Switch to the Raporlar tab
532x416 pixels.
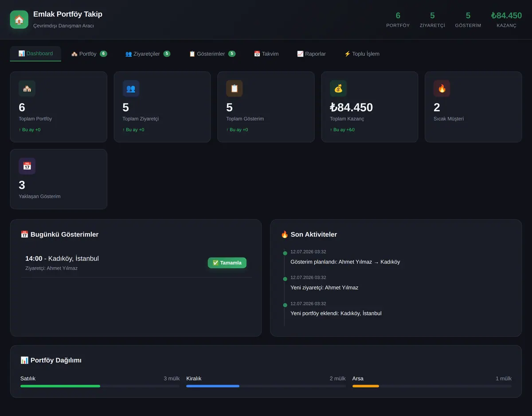[x=312, y=54]
